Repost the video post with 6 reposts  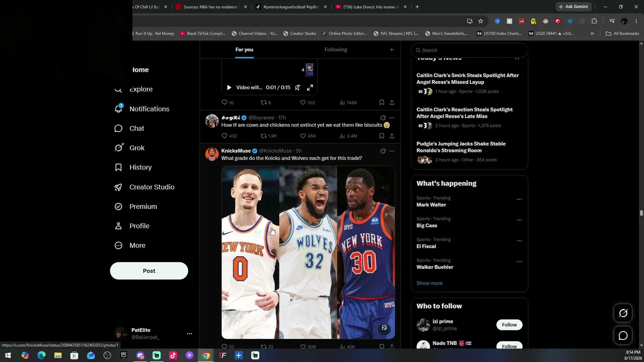(x=266, y=103)
